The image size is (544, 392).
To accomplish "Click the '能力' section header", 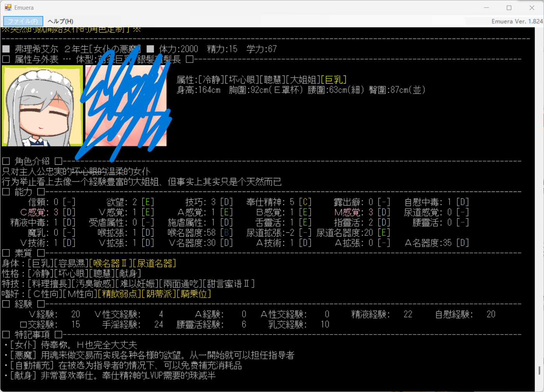I will 23,192.
